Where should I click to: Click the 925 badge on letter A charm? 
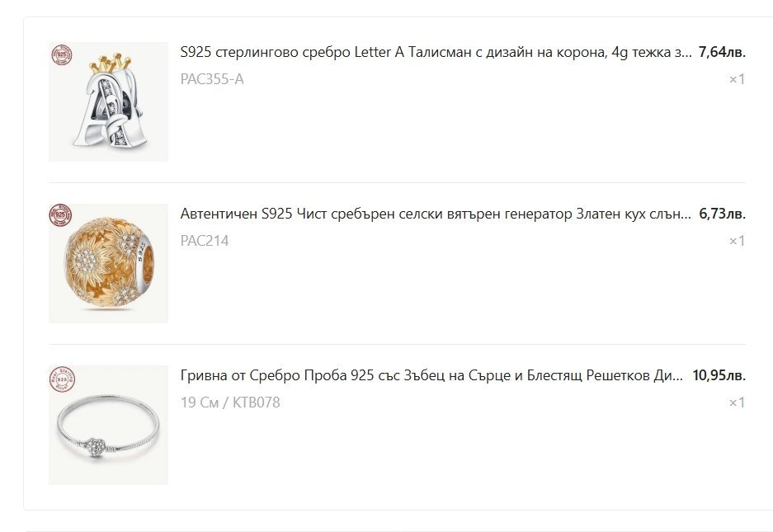tap(62, 54)
